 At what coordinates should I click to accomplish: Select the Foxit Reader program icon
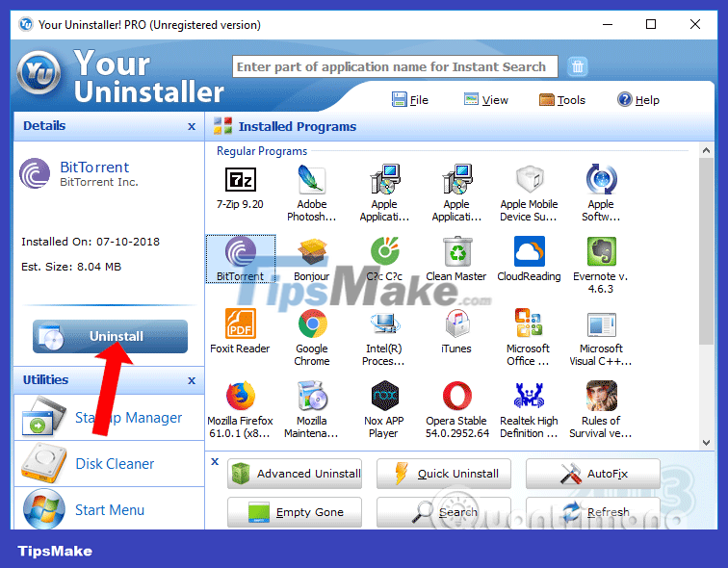click(240, 323)
